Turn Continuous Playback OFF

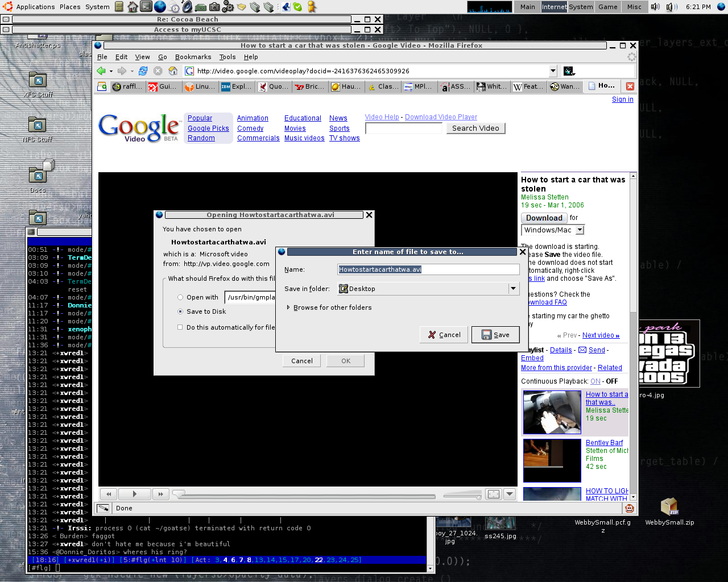pos(612,381)
